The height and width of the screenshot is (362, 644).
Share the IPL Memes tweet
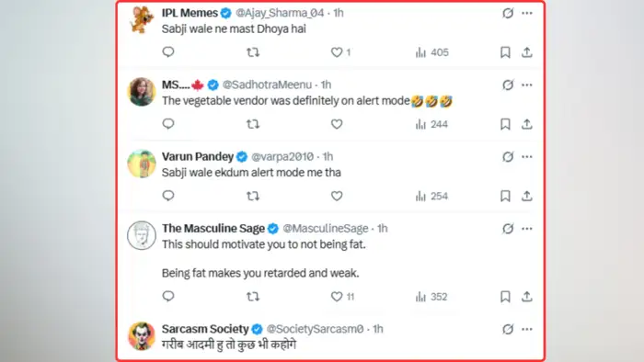[x=527, y=52]
